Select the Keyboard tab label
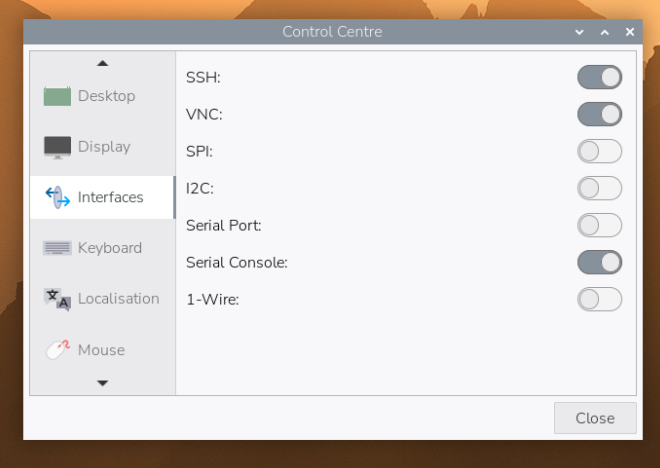Viewport: 660px width, 468px height. click(109, 248)
